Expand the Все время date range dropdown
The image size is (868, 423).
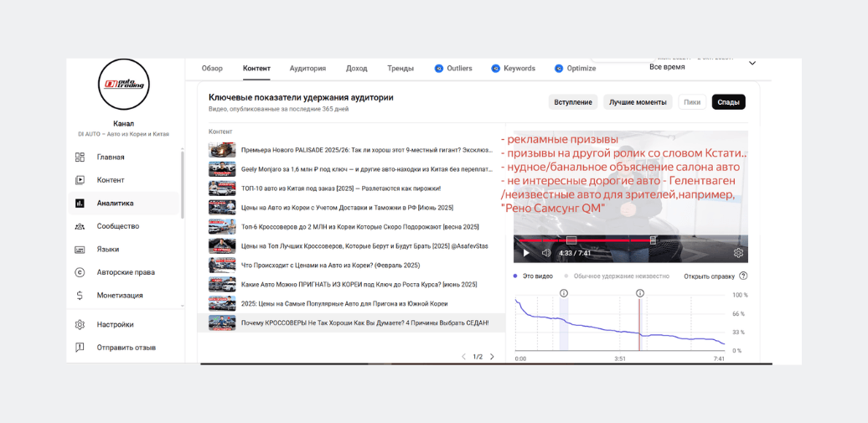[x=752, y=64]
